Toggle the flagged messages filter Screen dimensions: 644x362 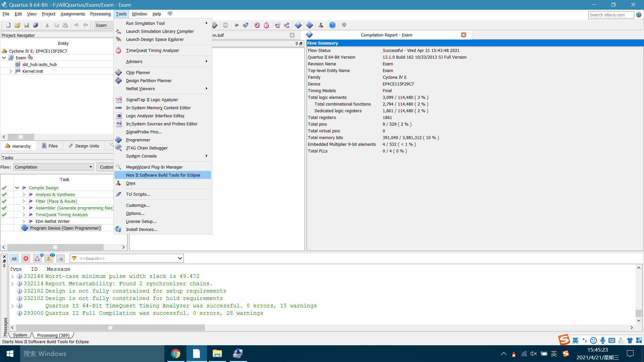(60, 258)
